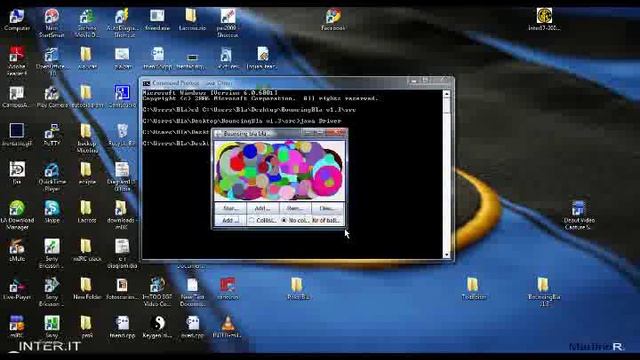Launch the Live-Player shortcut
Viewport: 640px width, 360px height.
coord(17,288)
